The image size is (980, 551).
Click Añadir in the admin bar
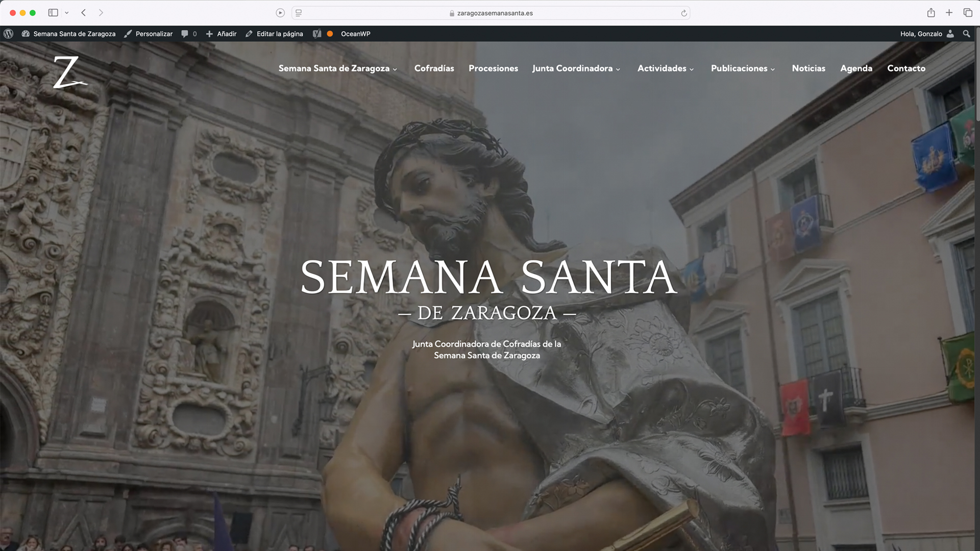(227, 34)
